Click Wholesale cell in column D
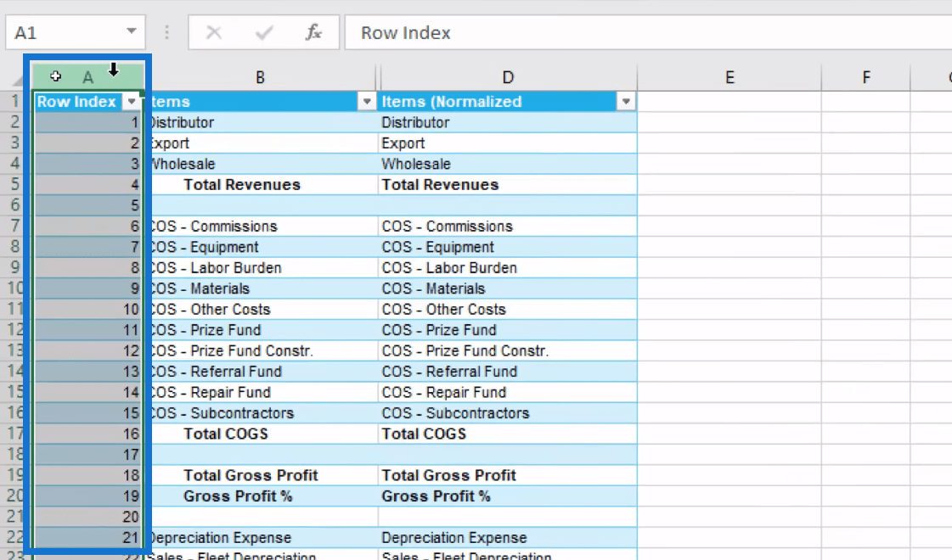Screen dimensions: 952x560 pos(508,164)
